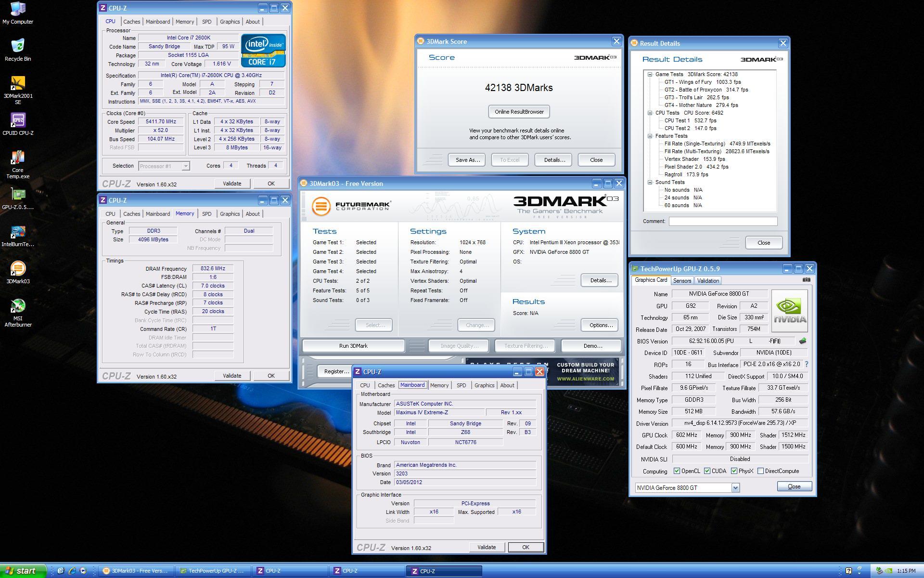Open Internet Explorer quick launch icon
This screenshot has width=924, height=578.
72,571
